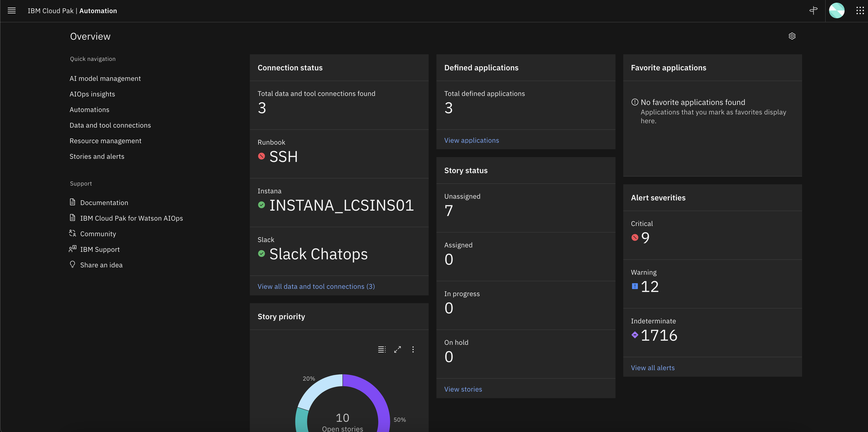Expand the Story priority chart to fullscreen
Viewport: 868px width, 432px height.
tap(398, 349)
